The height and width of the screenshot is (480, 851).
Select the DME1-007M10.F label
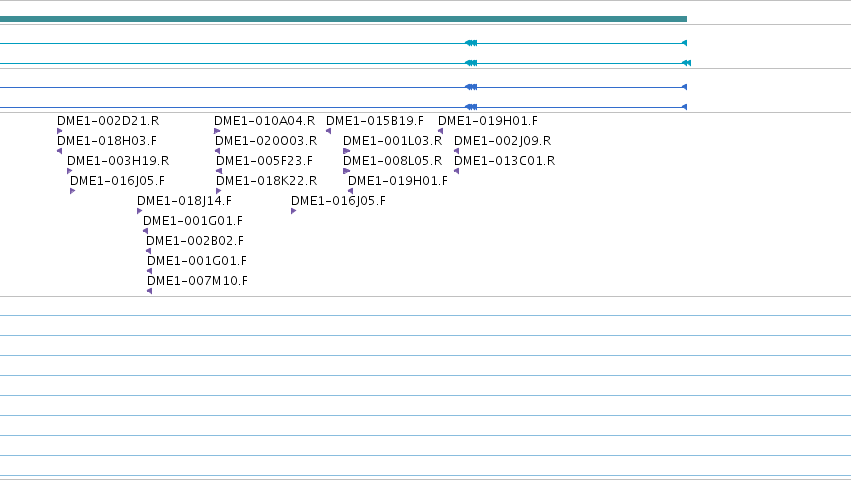197,281
